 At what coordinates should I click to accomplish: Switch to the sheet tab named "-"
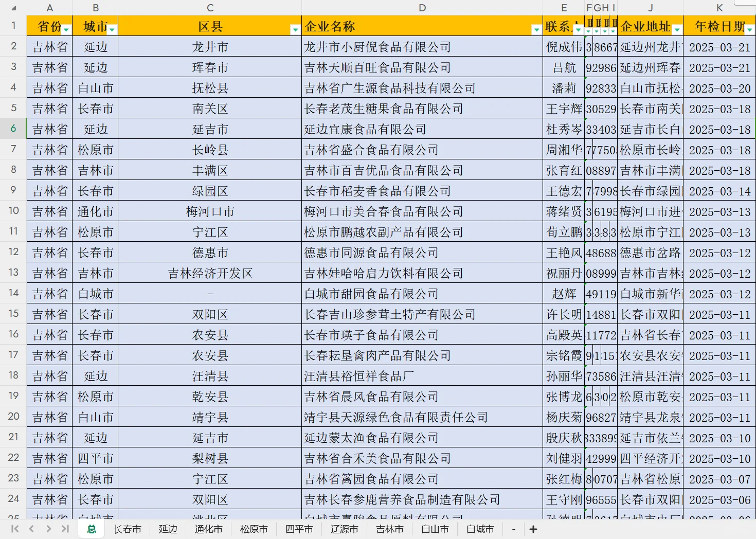pyautogui.click(x=513, y=529)
